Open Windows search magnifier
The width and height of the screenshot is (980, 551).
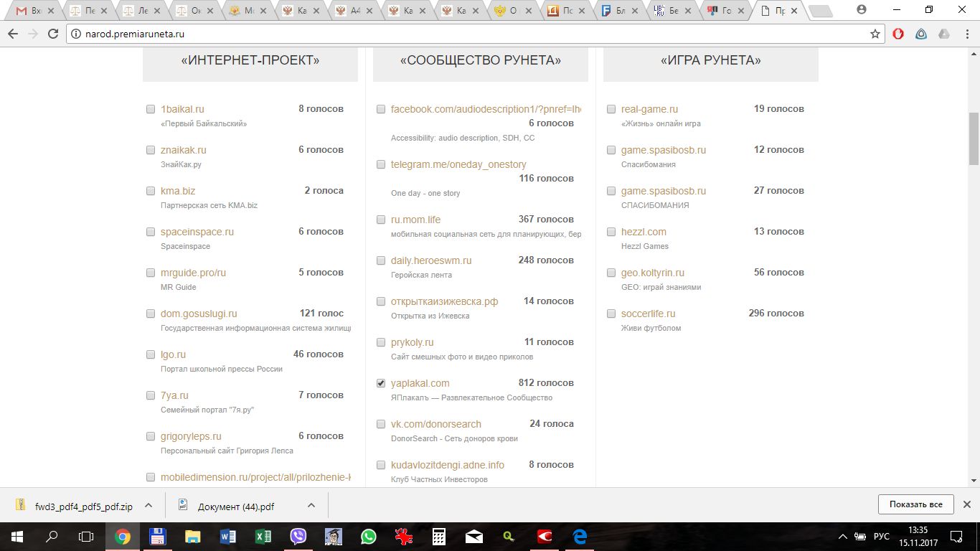tap(52, 537)
